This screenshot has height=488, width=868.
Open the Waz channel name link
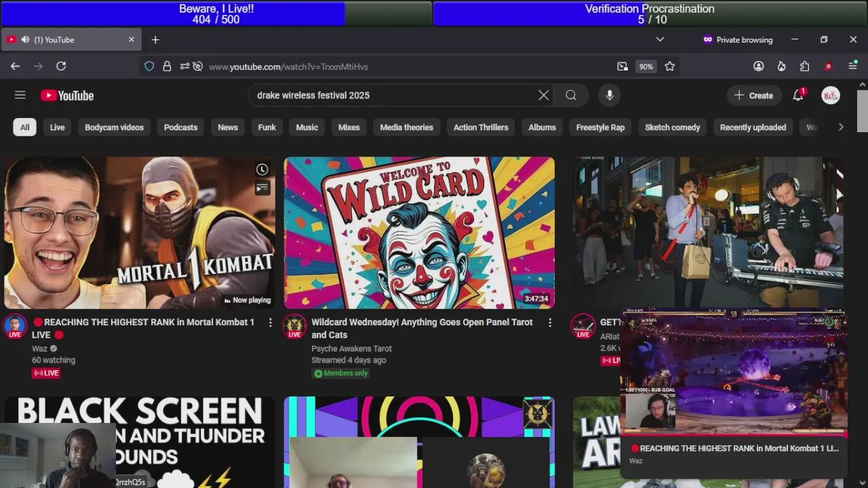pyautogui.click(x=39, y=348)
